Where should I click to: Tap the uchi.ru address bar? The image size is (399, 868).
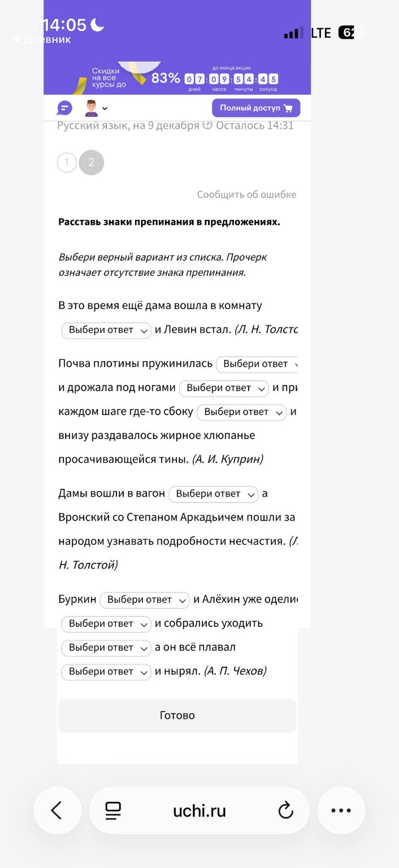199,810
